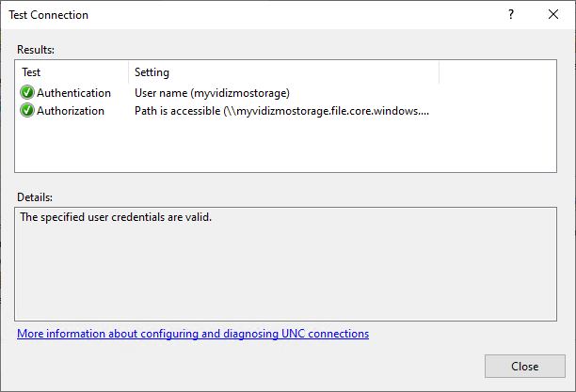576x392 pixels.
Task: Click the green checkmark icon beside Authorization
Action: point(27,110)
